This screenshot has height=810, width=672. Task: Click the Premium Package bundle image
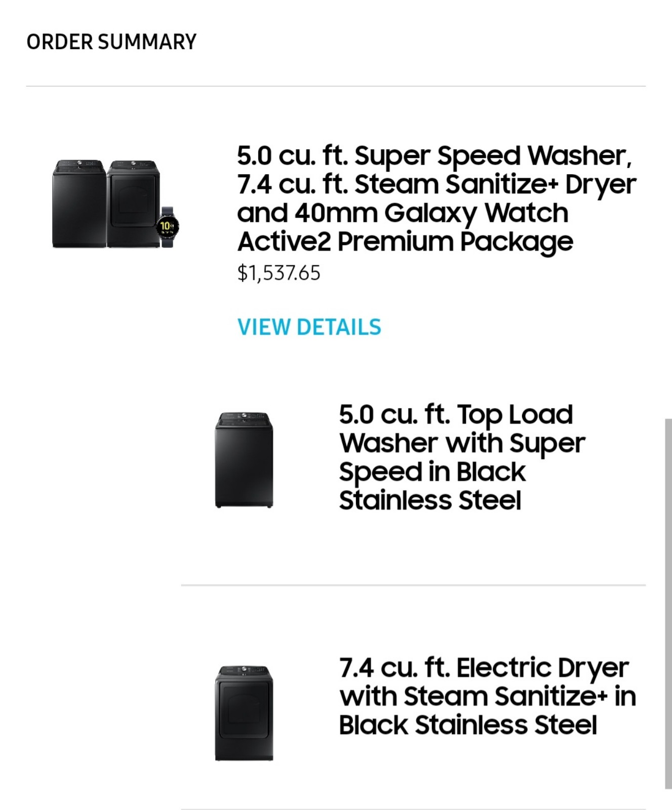pos(116,204)
